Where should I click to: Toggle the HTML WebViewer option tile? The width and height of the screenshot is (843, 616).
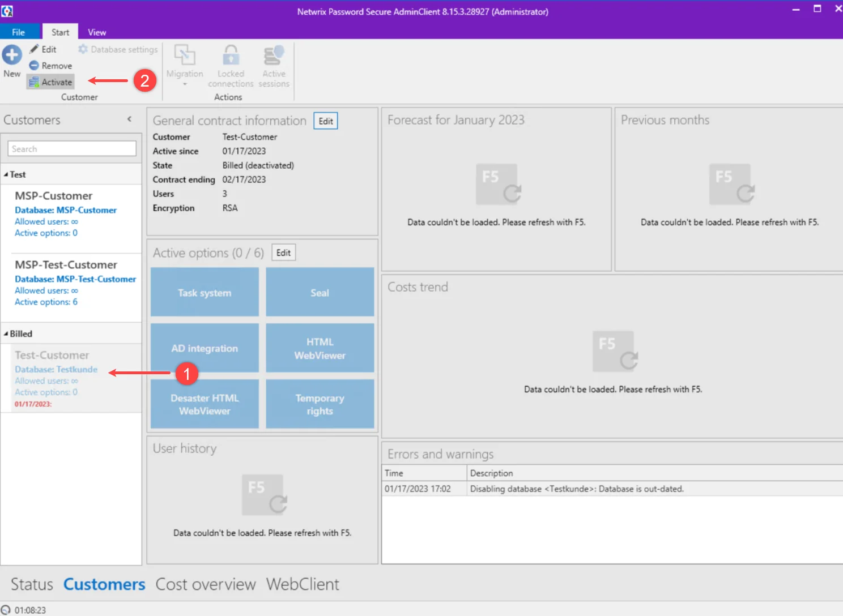(x=320, y=348)
